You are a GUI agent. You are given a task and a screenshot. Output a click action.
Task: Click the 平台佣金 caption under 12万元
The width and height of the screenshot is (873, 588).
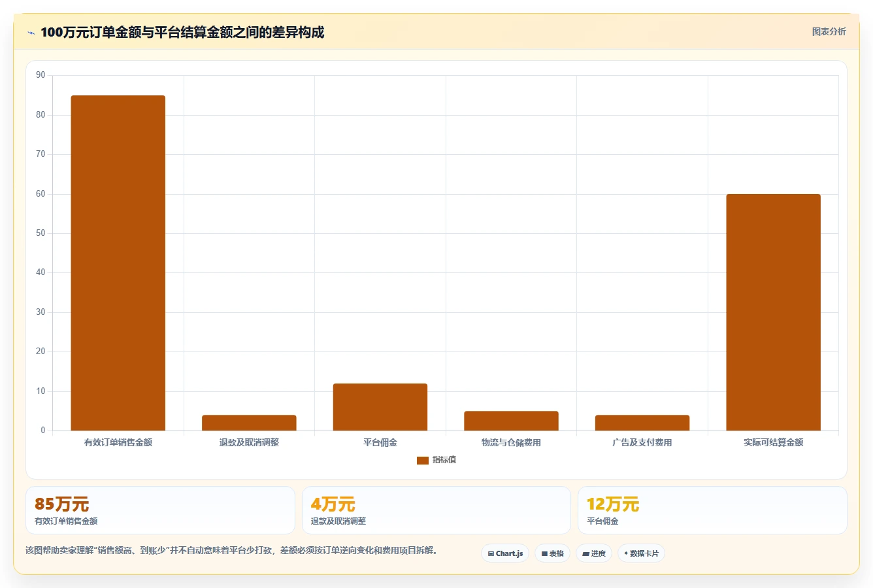602,521
